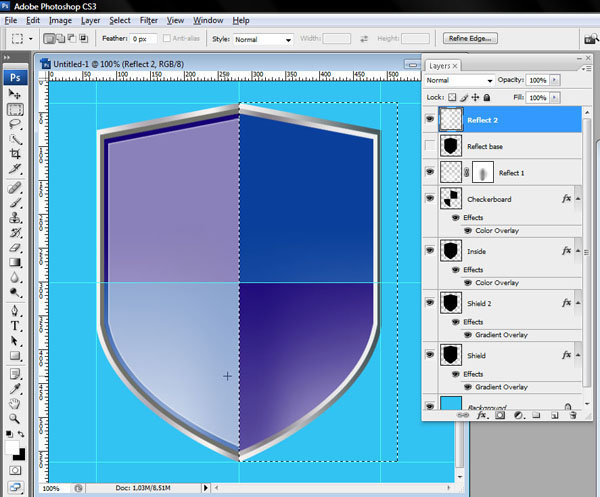Open the Filter menu

click(148, 20)
